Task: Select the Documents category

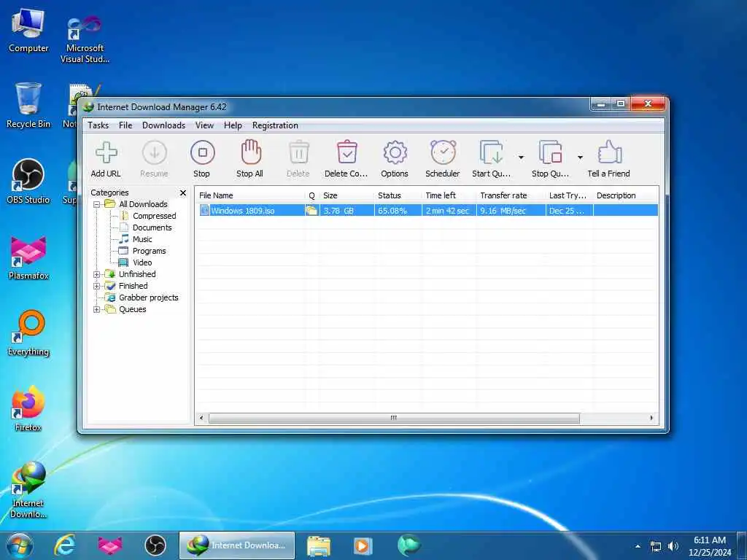Action: [152, 227]
